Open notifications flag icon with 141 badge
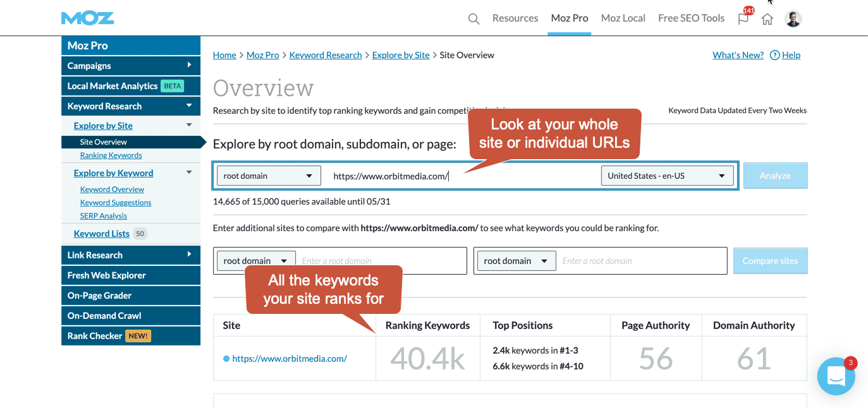 click(744, 18)
